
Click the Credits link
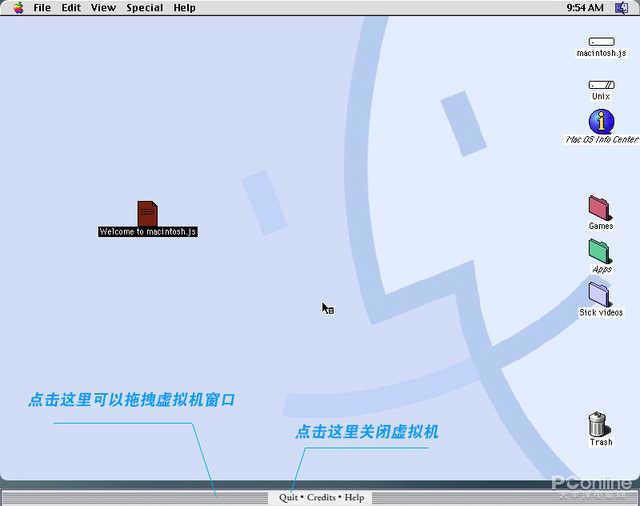click(321, 497)
